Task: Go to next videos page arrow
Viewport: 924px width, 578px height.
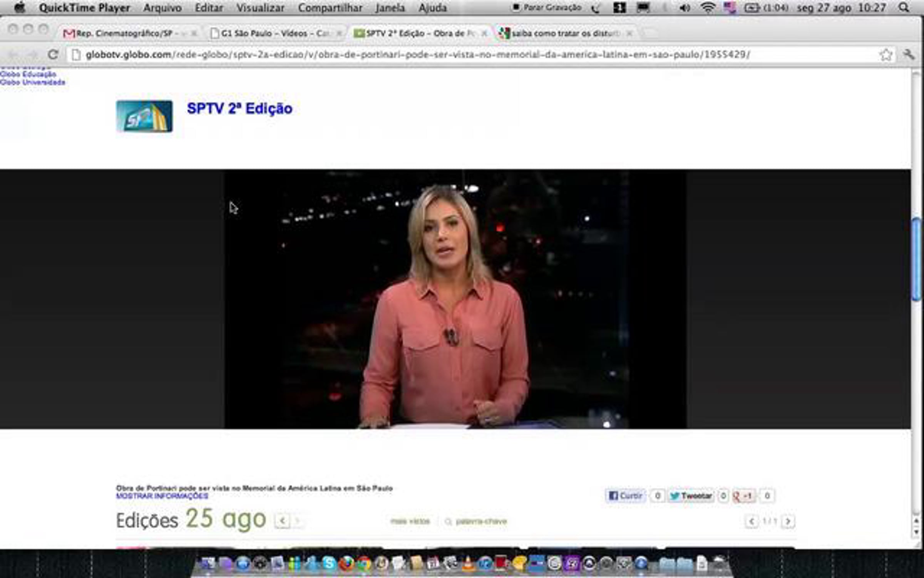Action: [x=788, y=521]
